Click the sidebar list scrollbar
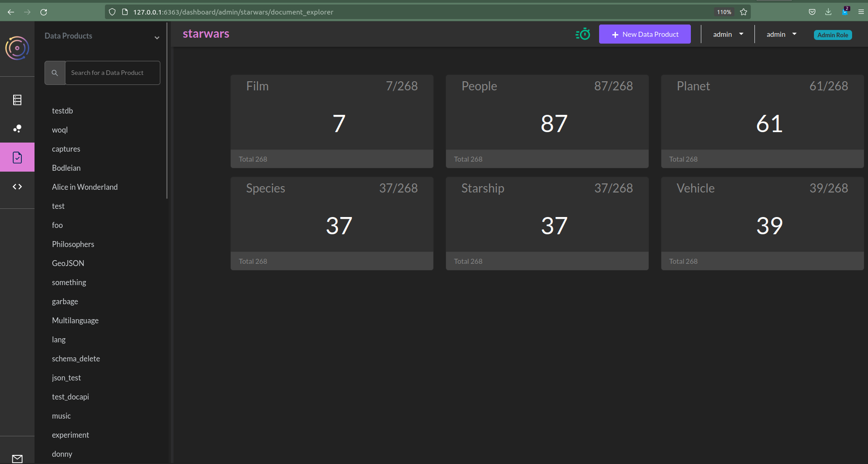 coord(167,111)
